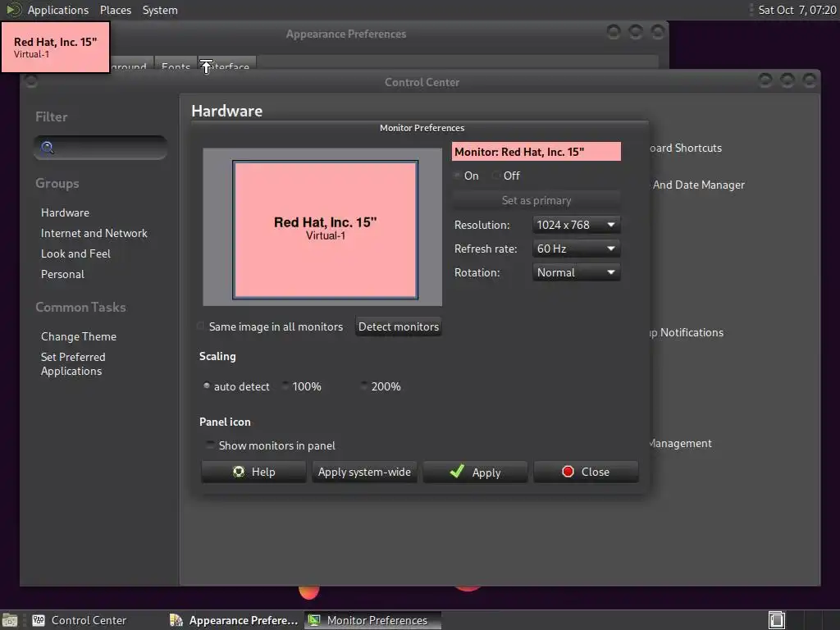Open Power Management item in Control Center

(680, 444)
